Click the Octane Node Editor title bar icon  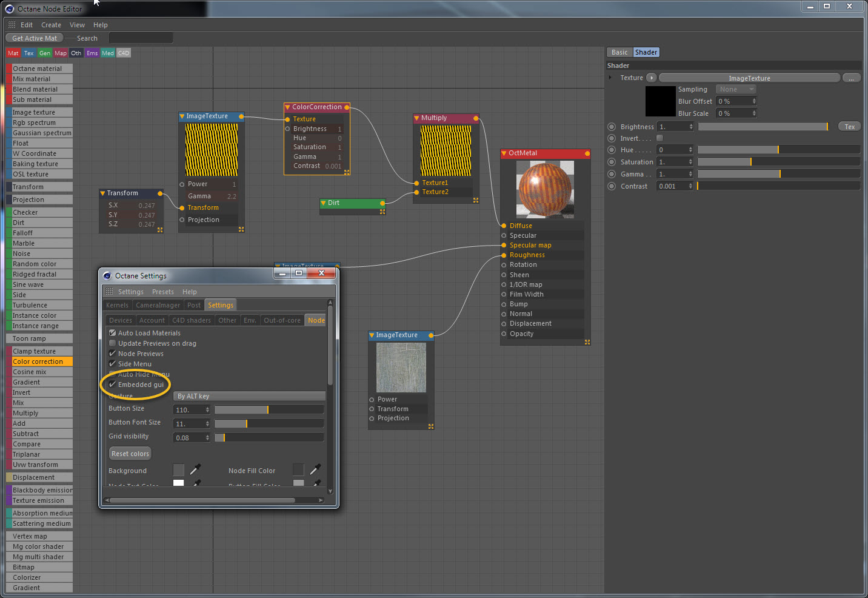point(9,8)
